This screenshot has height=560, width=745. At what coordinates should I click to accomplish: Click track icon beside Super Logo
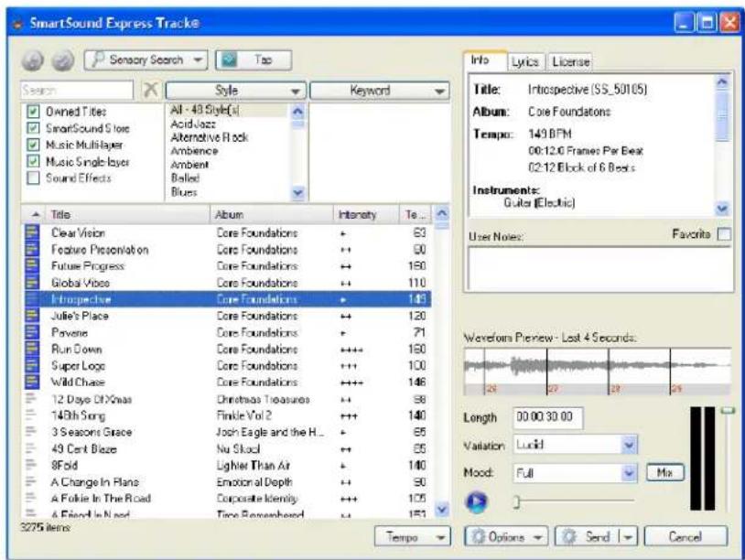tap(31, 366)
